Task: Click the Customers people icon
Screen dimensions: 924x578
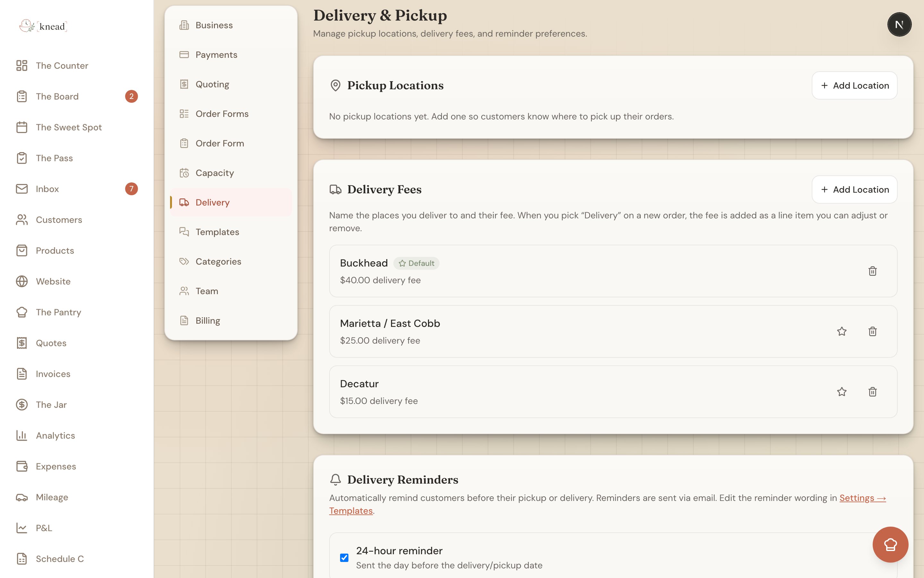Action: tap(22, 220)
